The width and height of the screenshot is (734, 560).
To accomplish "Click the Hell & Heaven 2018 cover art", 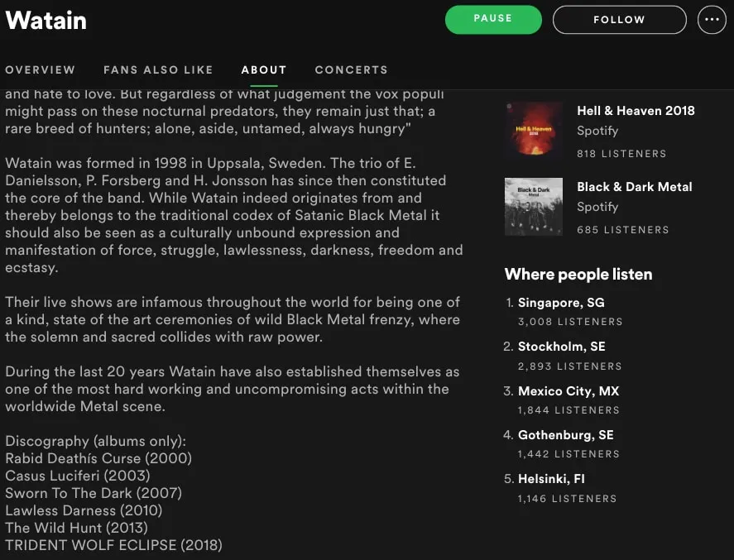I will [533, 130].
